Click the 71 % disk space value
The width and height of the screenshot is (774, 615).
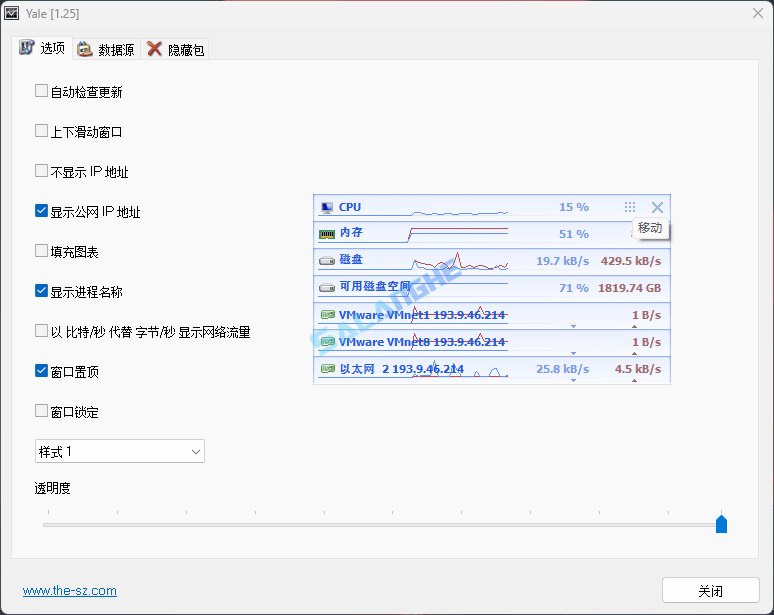(x=574, y=288)
